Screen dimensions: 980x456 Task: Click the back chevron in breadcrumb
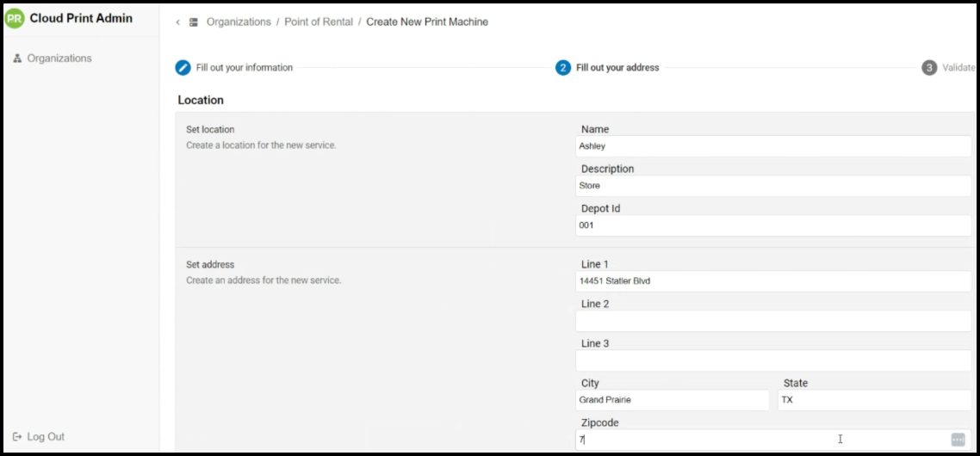pyautogui.click(x=178, y=22)
